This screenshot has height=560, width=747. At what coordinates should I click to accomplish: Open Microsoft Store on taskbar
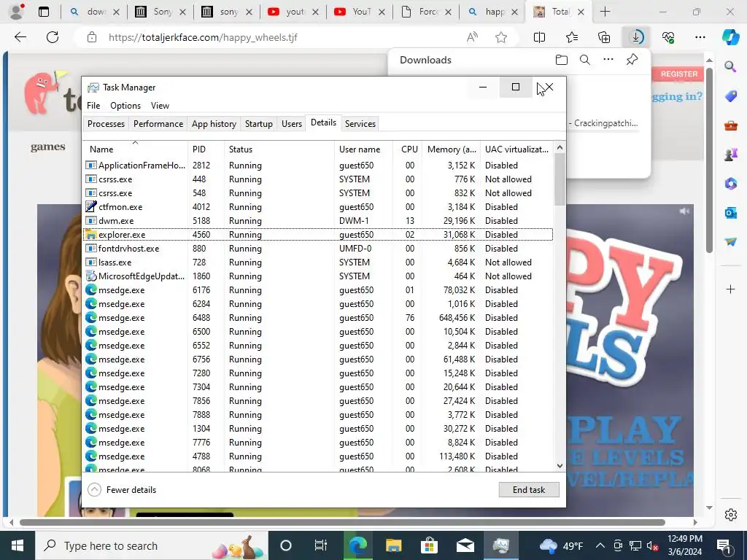(429, 545)
